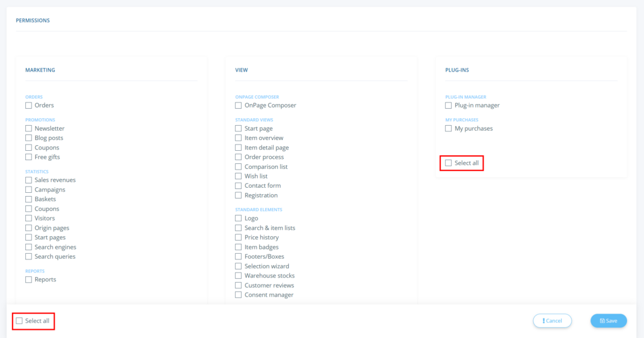The height and width of the screenshot is (338, 644).
Task: Check the Visitors checkbox
Action: coord(28,218)
